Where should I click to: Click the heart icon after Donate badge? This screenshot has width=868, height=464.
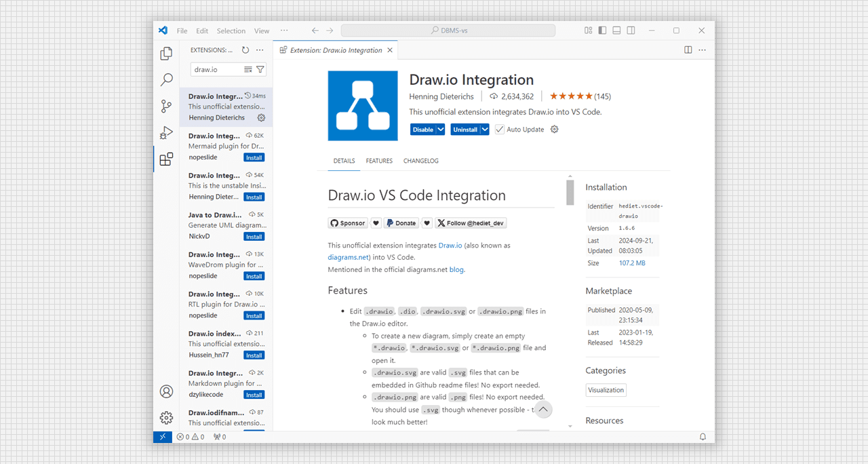(x=427, y=223)
